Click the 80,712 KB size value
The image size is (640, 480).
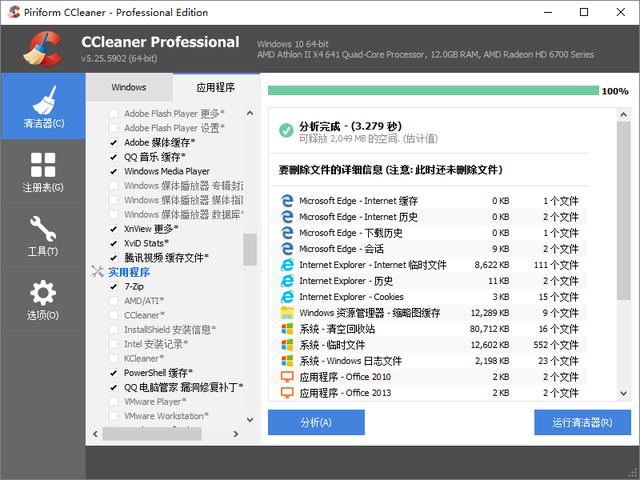coord(489,329)
